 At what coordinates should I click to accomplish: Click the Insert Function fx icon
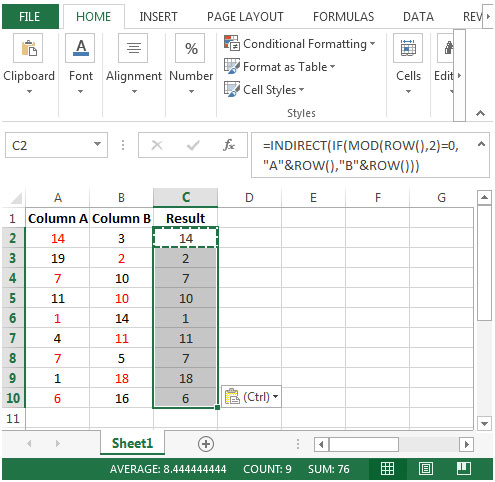229,145
